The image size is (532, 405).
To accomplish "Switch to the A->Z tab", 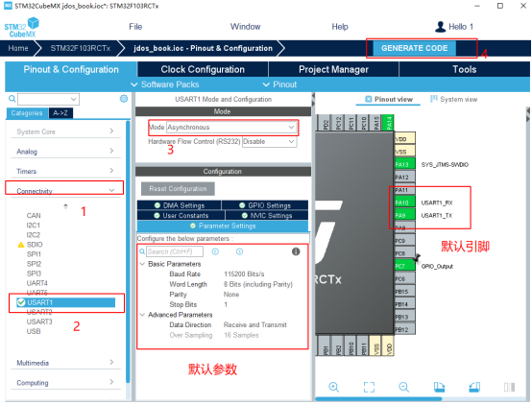I will point(60,113).
